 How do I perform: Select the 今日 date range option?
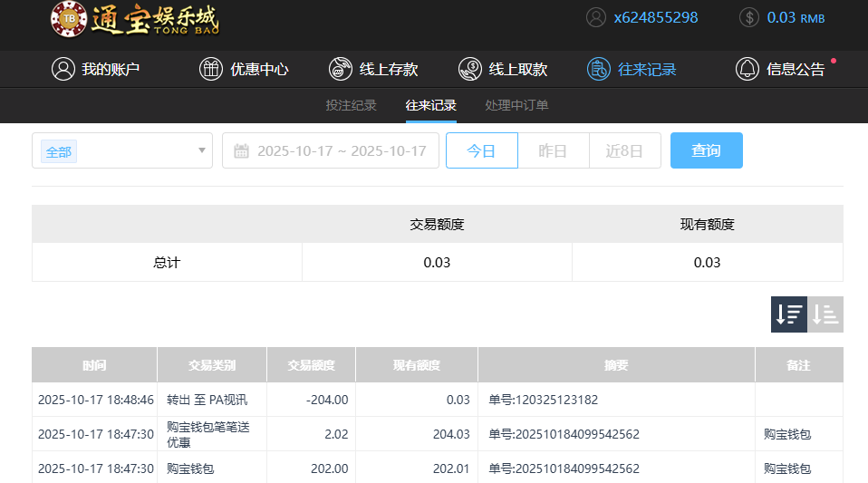[x=481, y=150]
